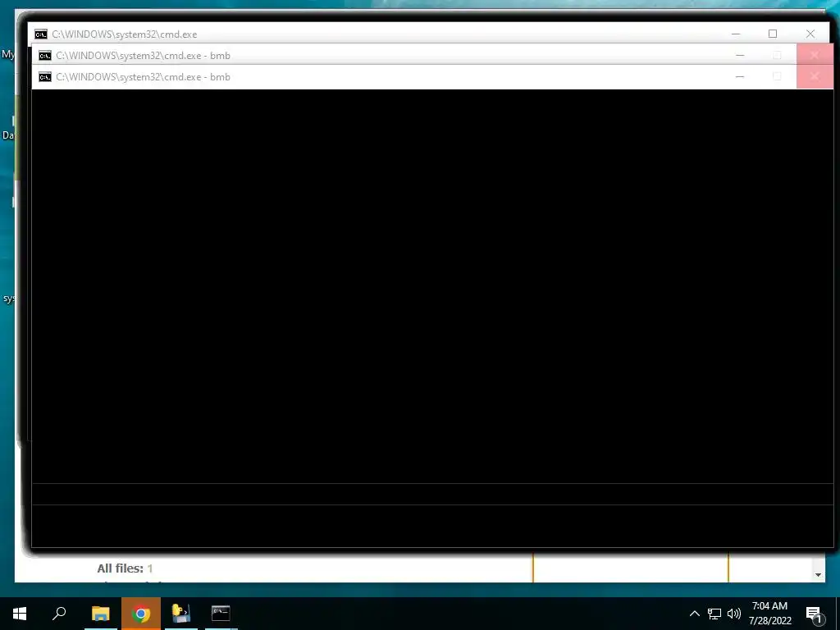Close the frontmost cmd.exe - bmb window
This screenshot has width=840, height=630.
815,76
